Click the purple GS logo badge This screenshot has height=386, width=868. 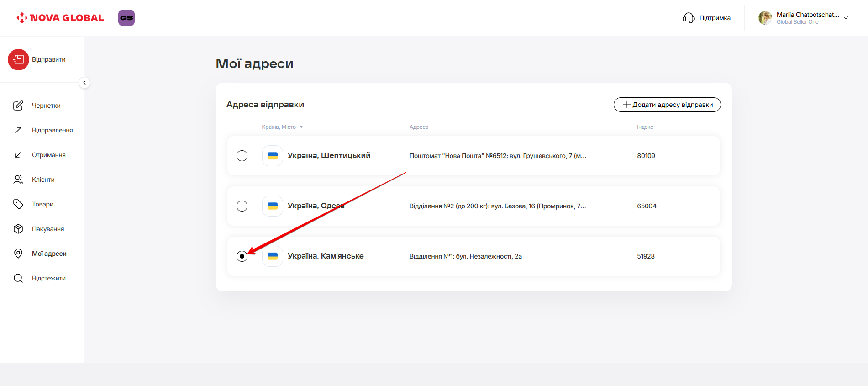point(126,18)
